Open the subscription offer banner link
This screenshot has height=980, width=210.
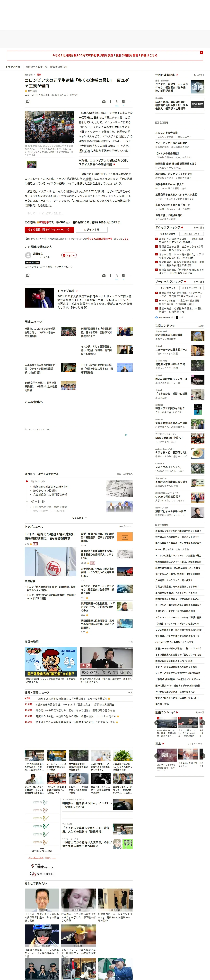pyautogui.click(x=105, y=56)
